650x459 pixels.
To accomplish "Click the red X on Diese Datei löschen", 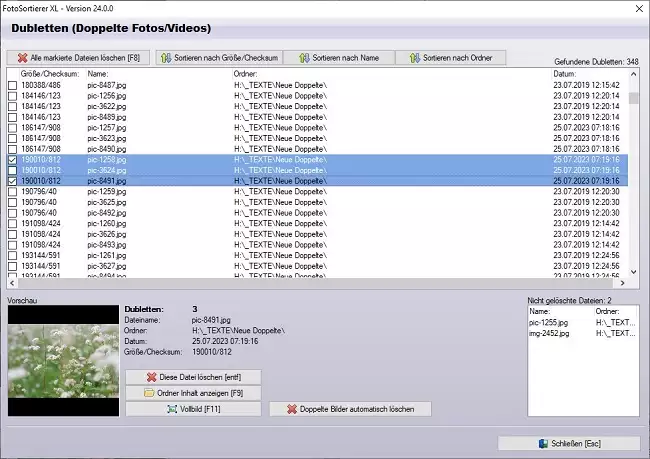I will click(152, 377).
